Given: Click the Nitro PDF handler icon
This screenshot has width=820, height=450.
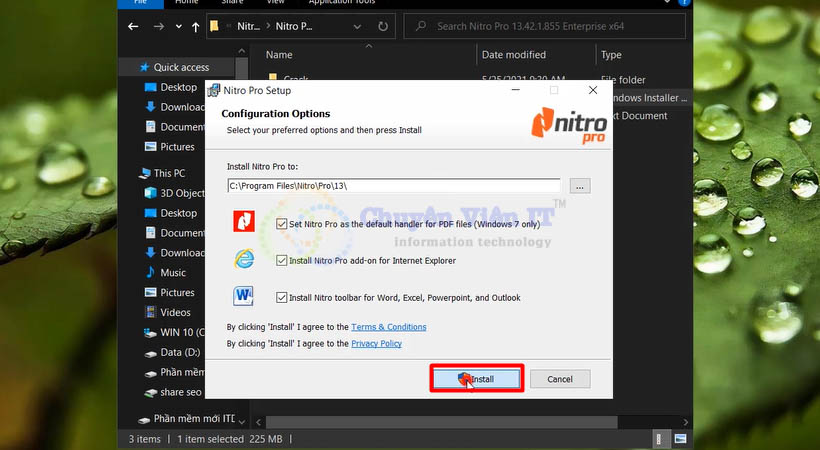Looking at the screenshot, I should pyautogui.click(x=244, y=221).
